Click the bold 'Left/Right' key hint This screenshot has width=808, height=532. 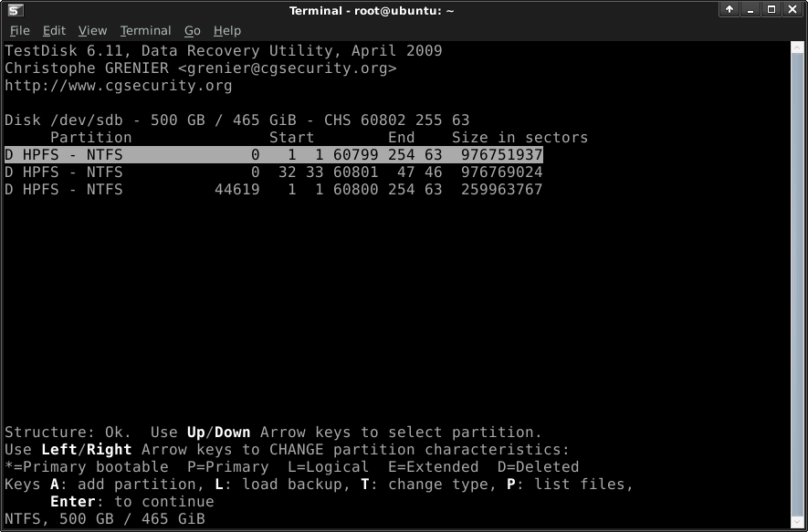click(x=87, y=450)
